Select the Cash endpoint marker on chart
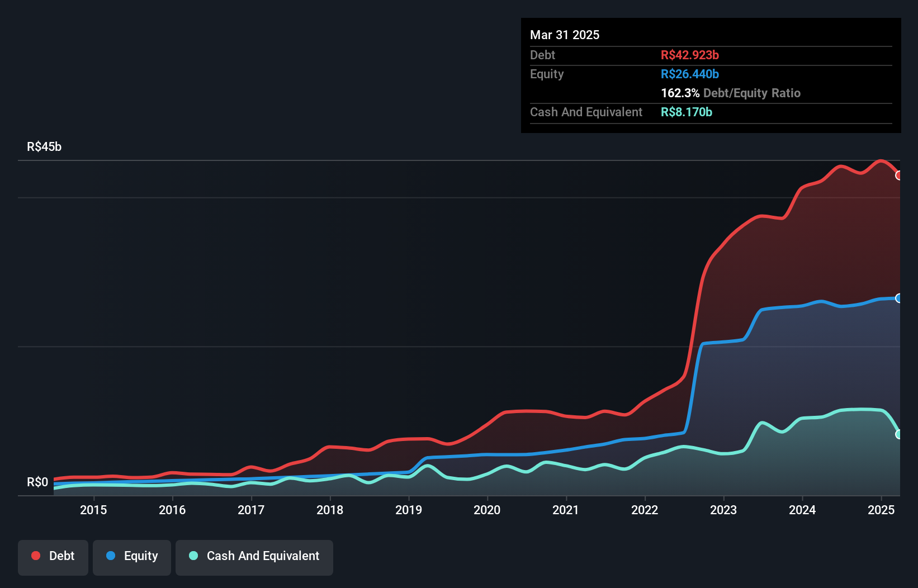Viewport: 918px width, 588px height. [899, 434]
